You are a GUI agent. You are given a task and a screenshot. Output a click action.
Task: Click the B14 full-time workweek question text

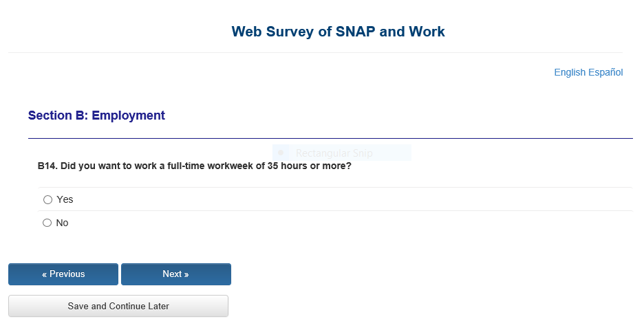pyautogui.click(x=195, y=166)
